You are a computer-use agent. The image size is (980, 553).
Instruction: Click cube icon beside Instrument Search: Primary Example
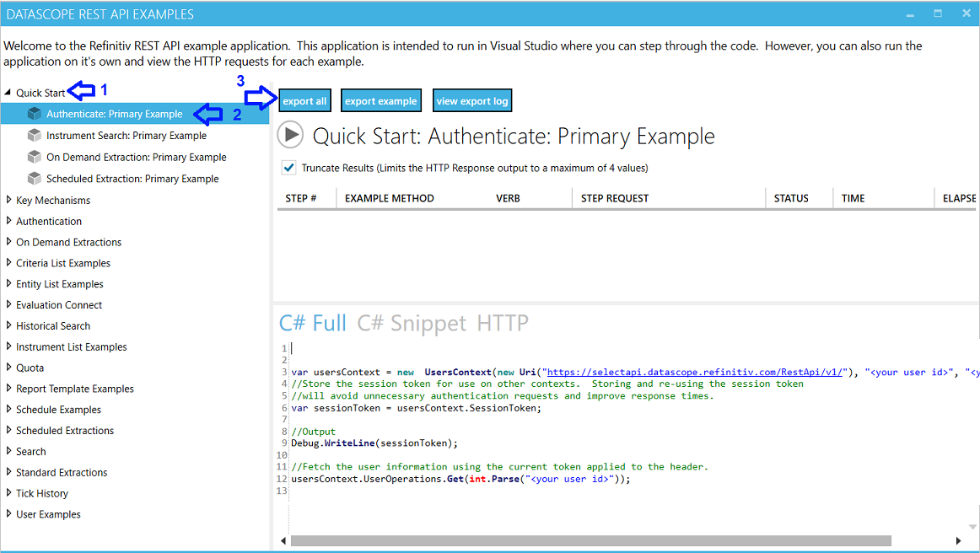pos(35,135)
